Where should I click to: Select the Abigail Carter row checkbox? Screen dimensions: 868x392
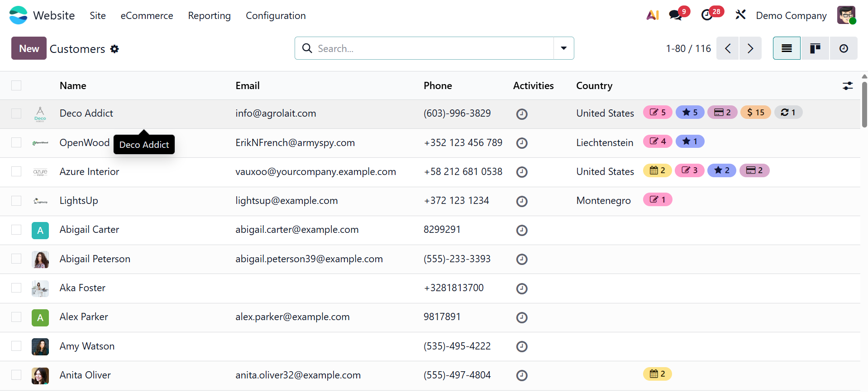pos(16,230)
